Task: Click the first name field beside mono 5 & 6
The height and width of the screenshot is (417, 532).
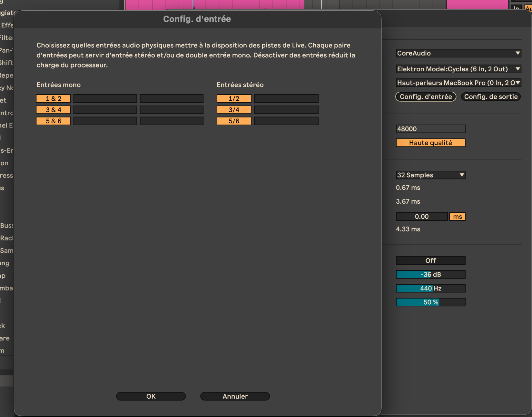Action: click(105, 121)
